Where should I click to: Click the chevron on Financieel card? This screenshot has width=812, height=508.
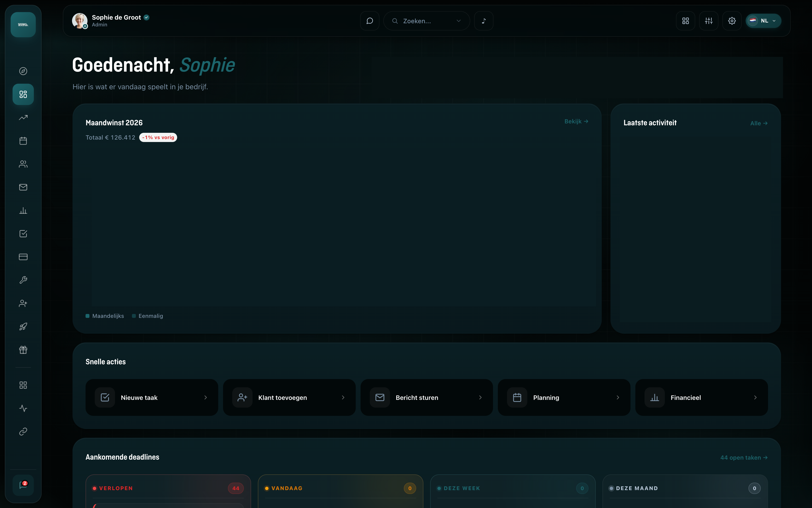click(x=755, y=397)
